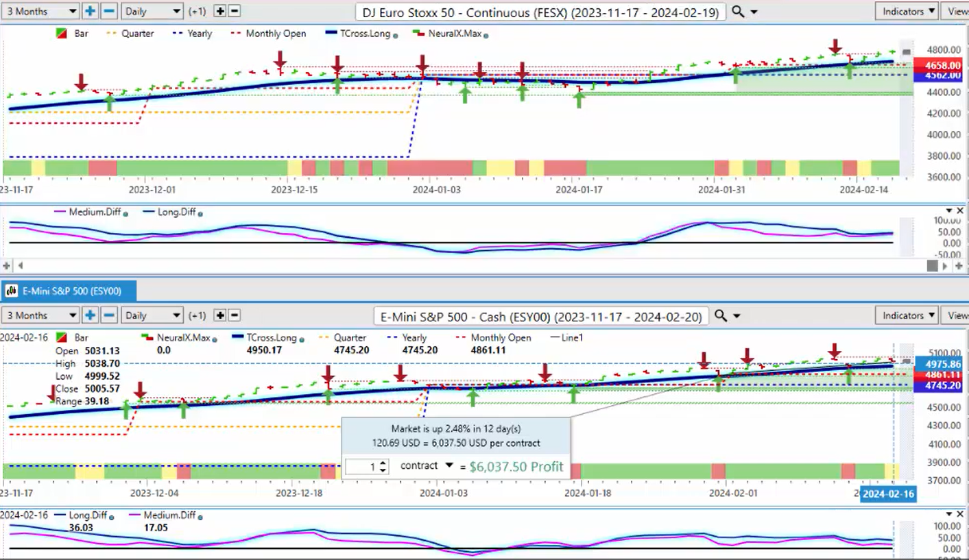Open Daily interval dropdown on ESY00 chart
Image resolution: width=969 pixels, height=560 pixels.
pyautogui.click(x=152, y=315)
